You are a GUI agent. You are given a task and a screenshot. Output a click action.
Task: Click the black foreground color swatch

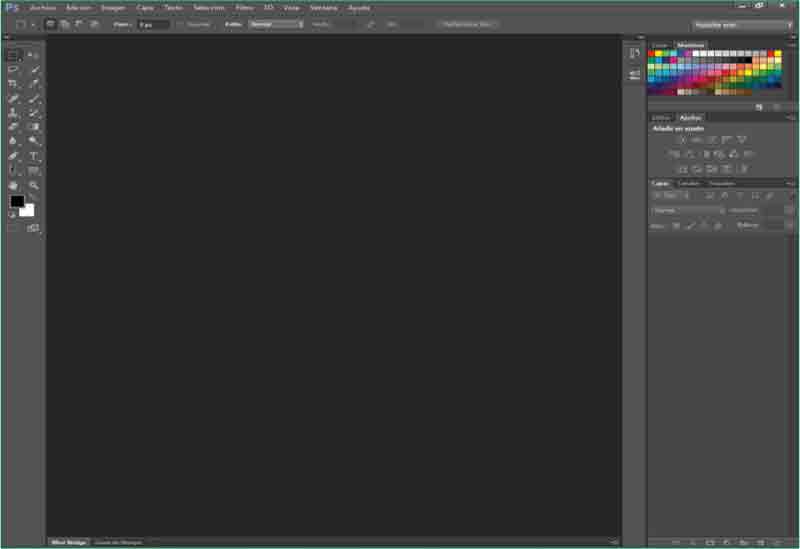17,201
